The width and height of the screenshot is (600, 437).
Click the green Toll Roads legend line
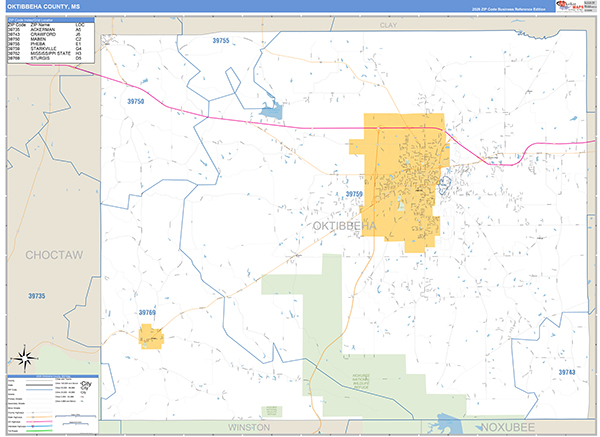coord(39,431)
